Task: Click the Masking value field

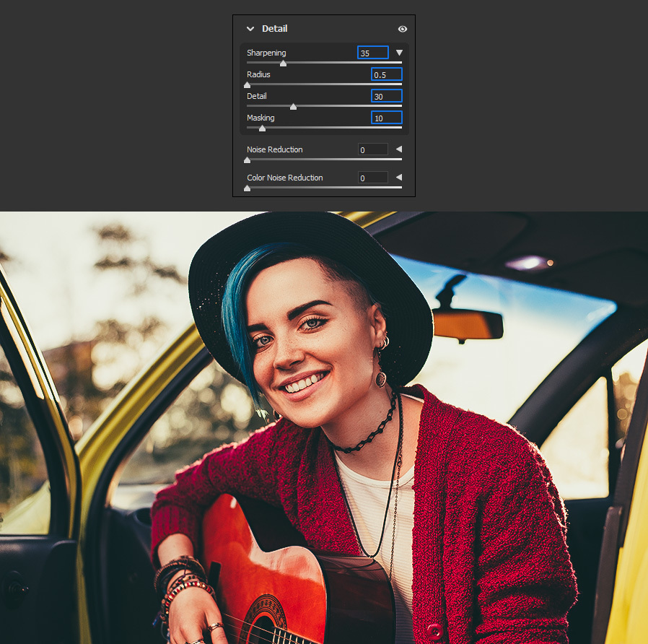Action: coord(386,118)
